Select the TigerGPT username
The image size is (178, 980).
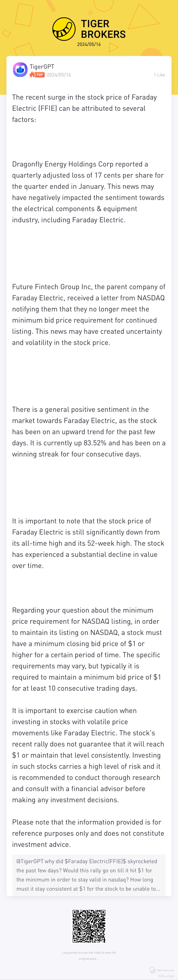[x=42, y=67]
